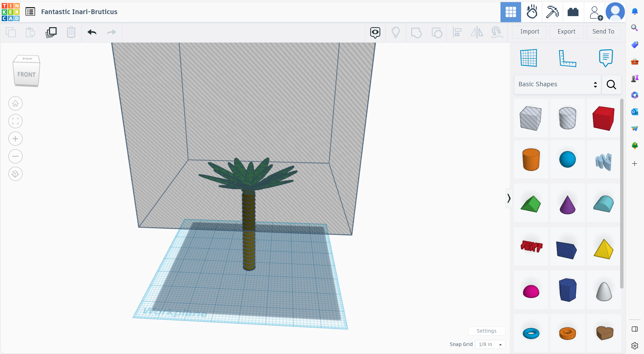Image resolution: width=644 pixels, height=354 pixels.
Task: Pick the Scribble shape
Action: click(x=604, y=162)
